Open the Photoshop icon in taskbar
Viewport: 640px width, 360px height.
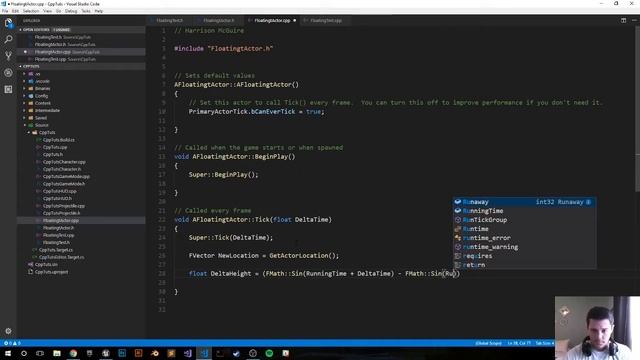coord(122,353)
